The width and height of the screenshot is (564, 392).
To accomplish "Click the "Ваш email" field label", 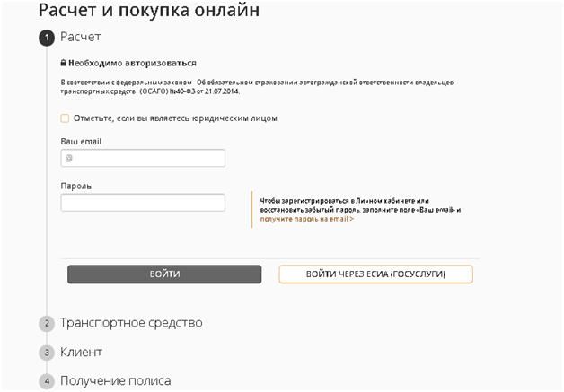I will [81, 141].
